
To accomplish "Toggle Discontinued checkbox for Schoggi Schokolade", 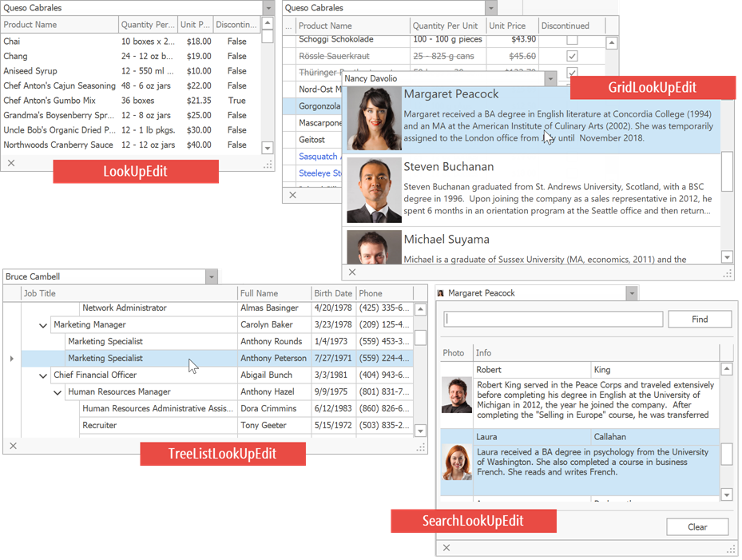I will pyautogui.click(x=572, y=40).
